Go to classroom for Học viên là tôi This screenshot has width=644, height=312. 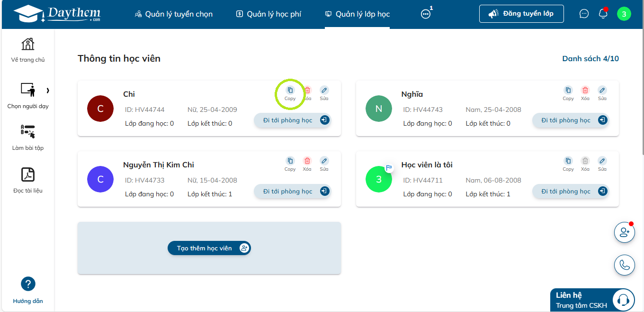(571, 191)
